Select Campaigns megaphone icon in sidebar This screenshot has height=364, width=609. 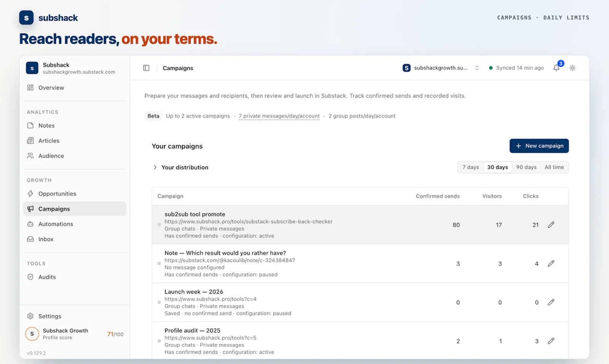[30, 209]
